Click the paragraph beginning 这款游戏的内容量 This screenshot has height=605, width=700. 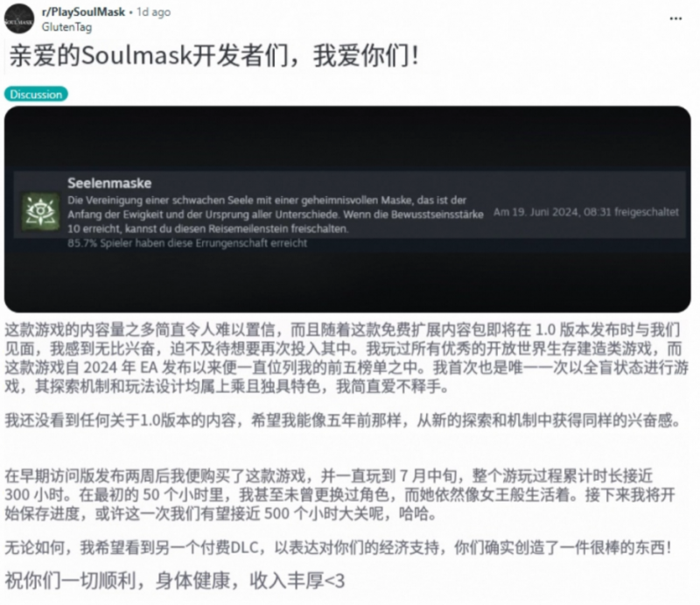346,358
